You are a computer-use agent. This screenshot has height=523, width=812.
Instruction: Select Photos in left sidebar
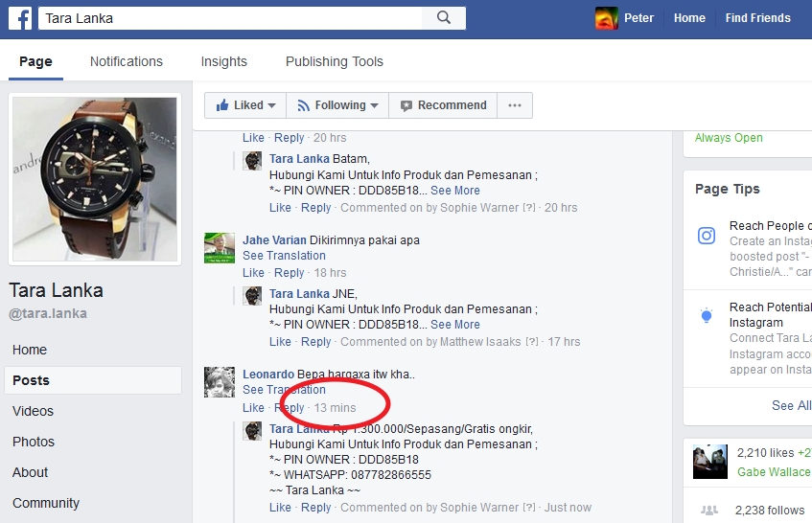pyautogui.click(x=34, y=442)
